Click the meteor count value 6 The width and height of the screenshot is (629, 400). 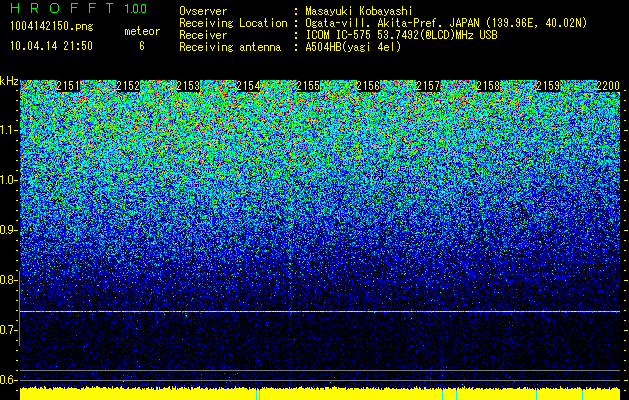(142, 46)
